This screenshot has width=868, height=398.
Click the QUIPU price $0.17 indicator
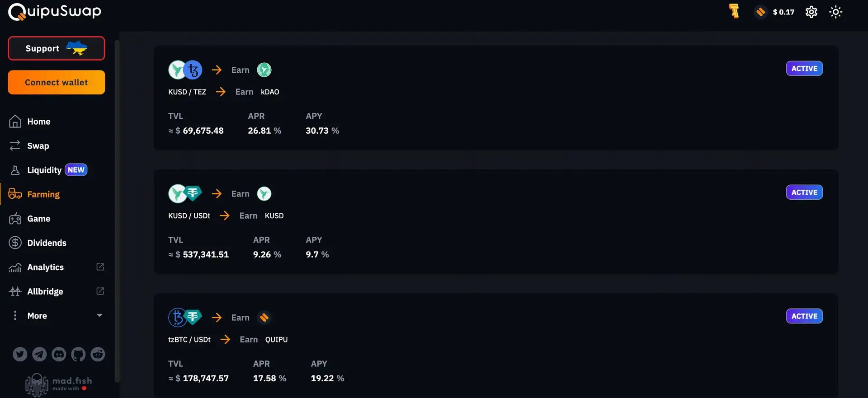click(783, 12)
